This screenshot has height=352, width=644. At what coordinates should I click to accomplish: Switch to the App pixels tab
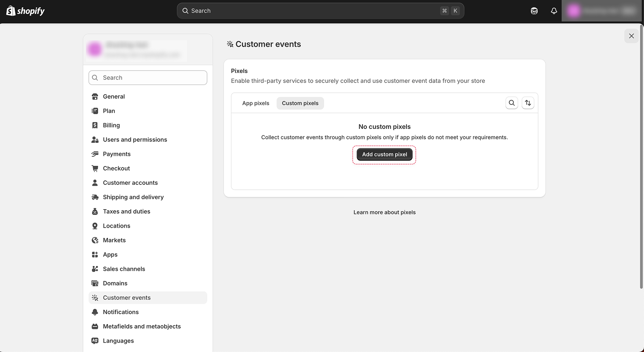coord(256,103)
